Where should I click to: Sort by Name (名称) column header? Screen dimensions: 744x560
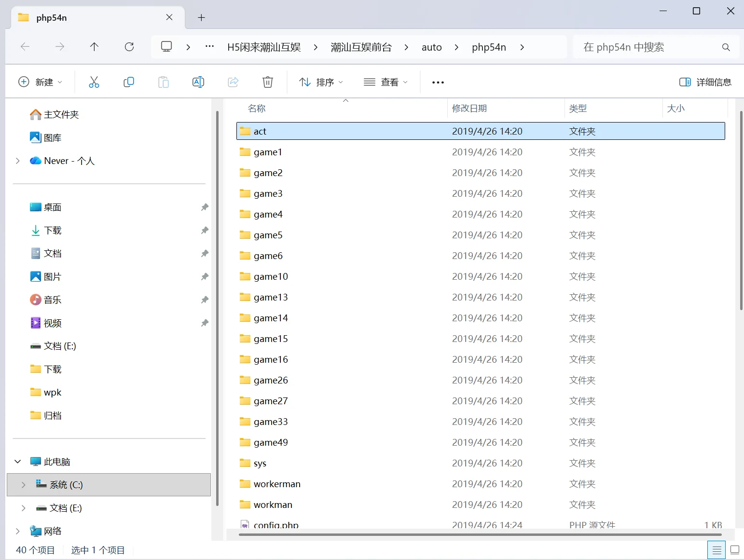coord(257,109)
